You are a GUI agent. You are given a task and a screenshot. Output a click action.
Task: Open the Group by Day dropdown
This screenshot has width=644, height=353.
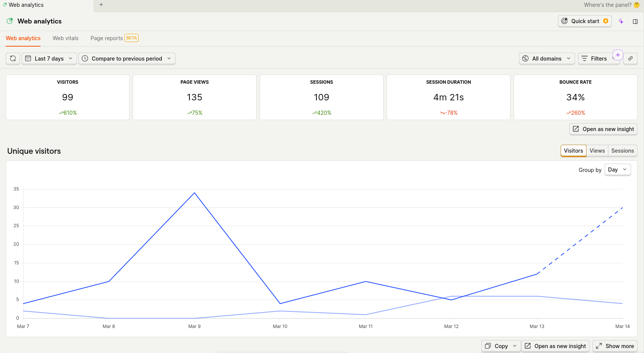[x=617, y=169]
